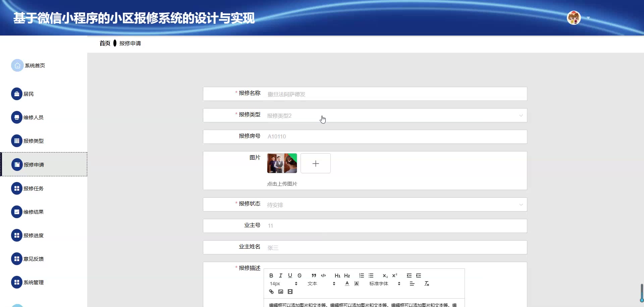
Task: Open the 维修结果 sidebar menu
Action: [28, 212]
